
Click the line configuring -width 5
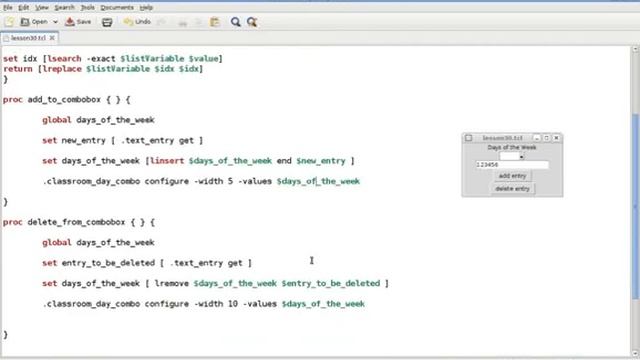click(x=201, y=181)
